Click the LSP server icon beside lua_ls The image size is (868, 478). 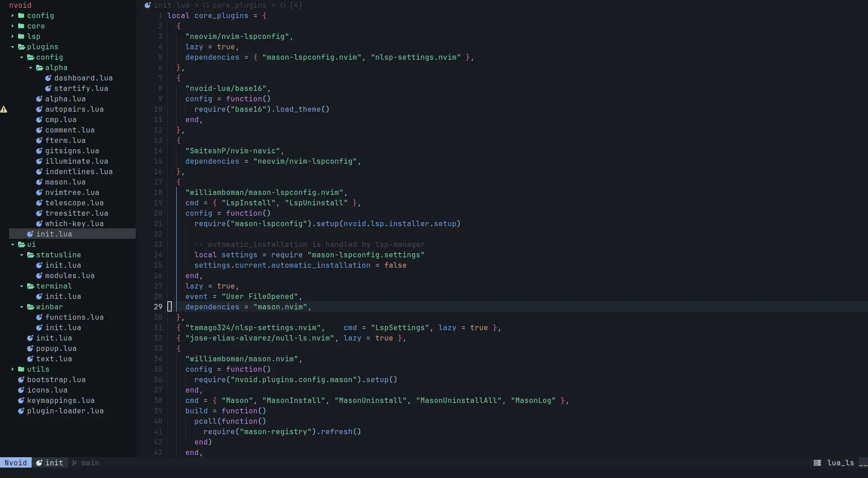817,463
